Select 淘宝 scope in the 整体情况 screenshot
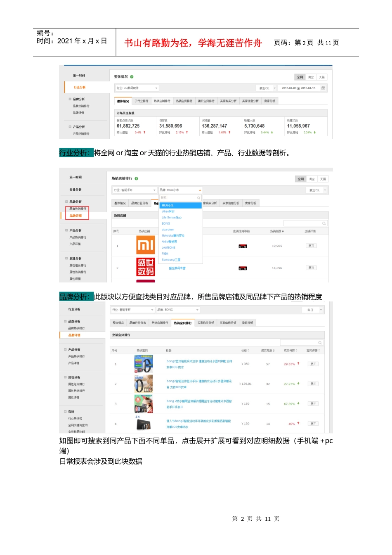Image resolution: width=392 pixels, height=555 pixels. 311,77
